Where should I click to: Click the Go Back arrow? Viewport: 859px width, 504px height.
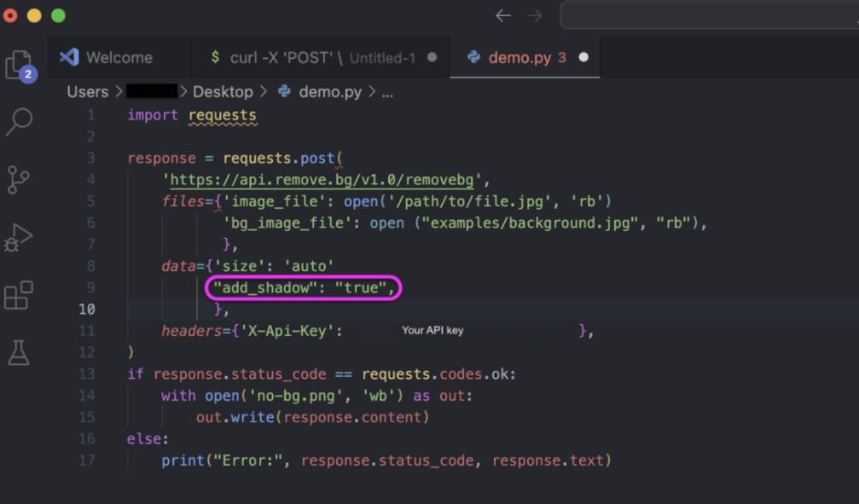click(x=503, y=16)
